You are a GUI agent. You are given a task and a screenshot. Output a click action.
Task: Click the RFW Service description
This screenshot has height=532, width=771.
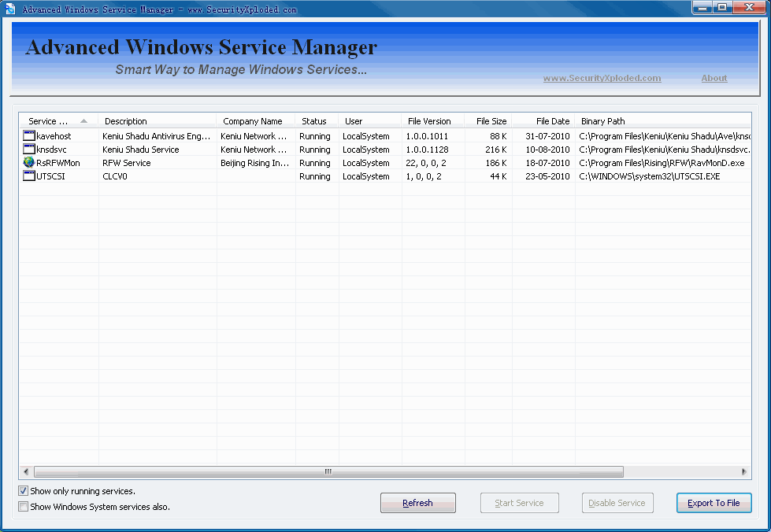126,163
